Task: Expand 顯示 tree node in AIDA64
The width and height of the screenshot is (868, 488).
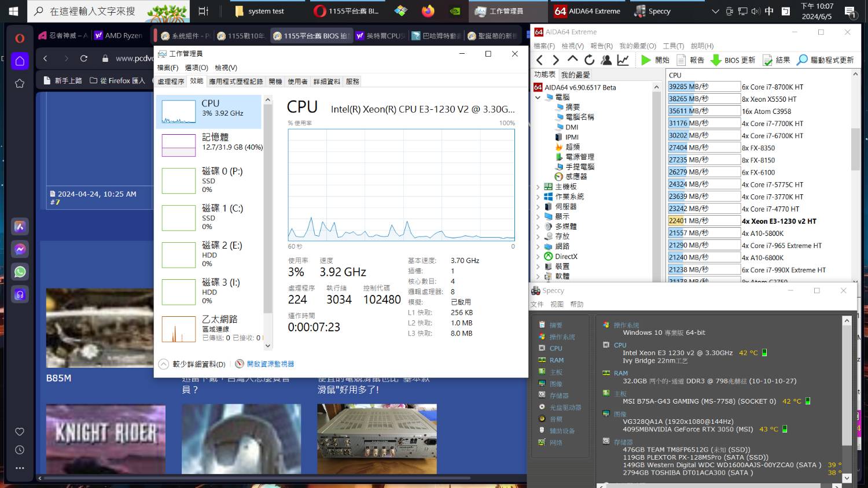Action: (x=538, y=216)
